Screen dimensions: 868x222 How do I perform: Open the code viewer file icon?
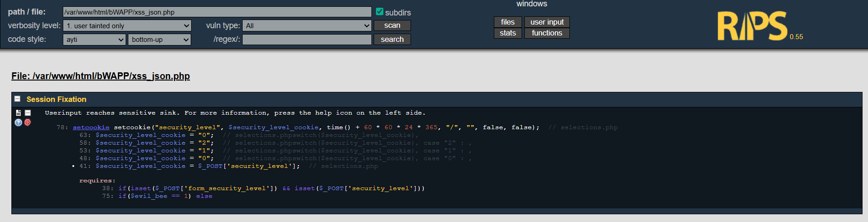tap(18, 113)
